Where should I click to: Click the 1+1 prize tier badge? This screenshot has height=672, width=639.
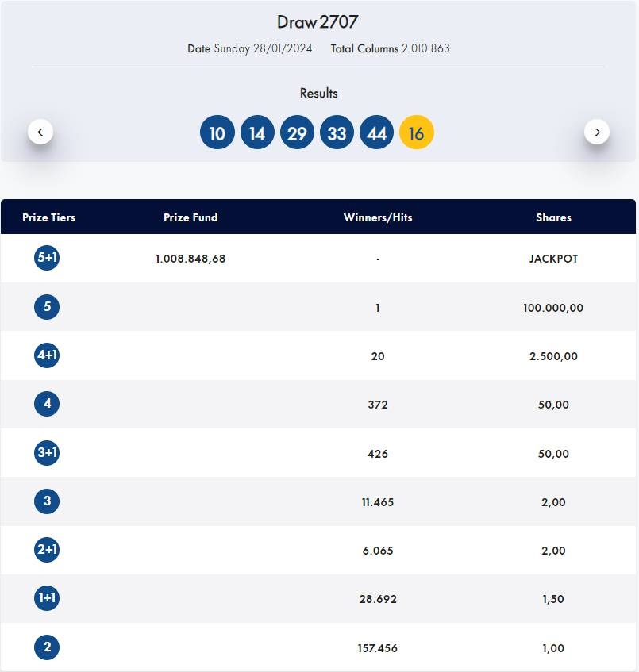coord(47,598)
